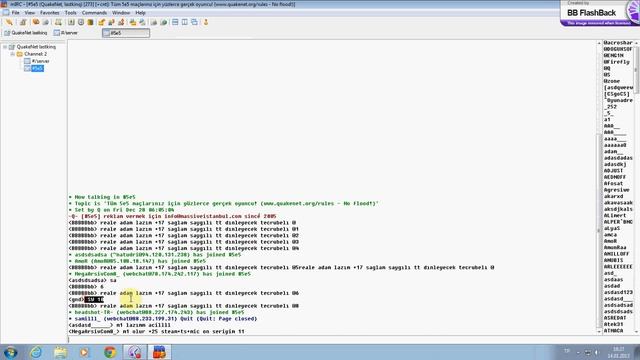Select nickname akarxd in nick list
This screenshot has width=640, height=360.
point(613,196)
